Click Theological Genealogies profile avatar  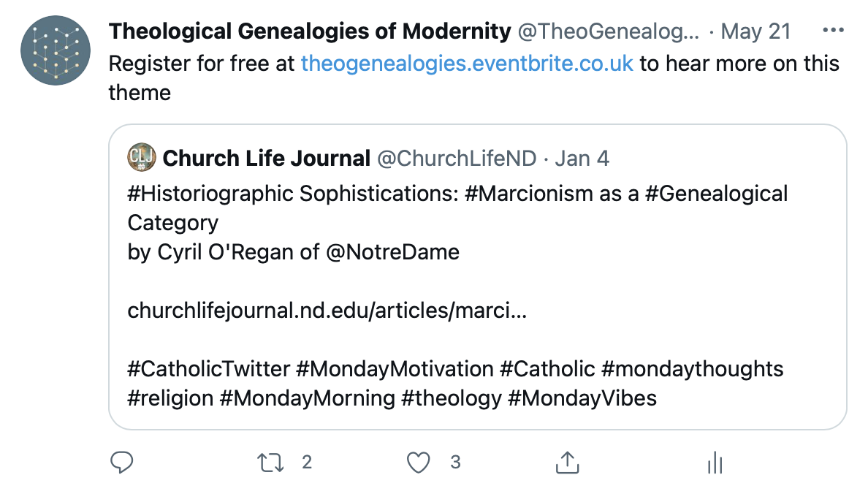coord(56,50)
